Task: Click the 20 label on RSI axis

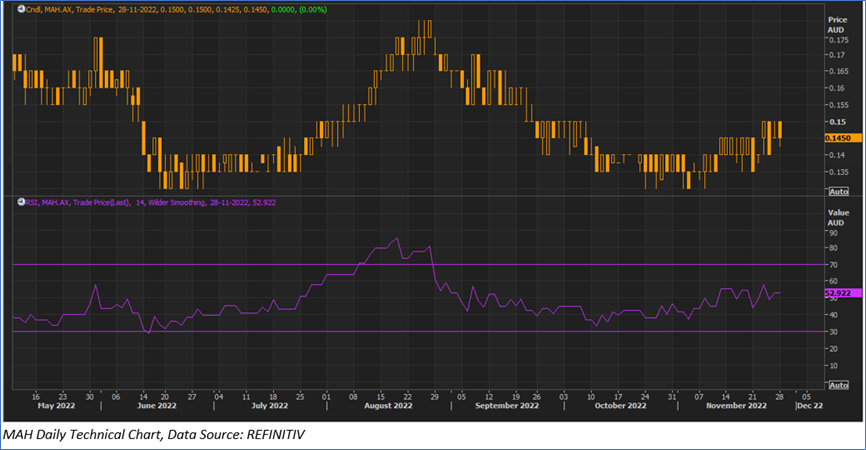Action: [833, 349]
